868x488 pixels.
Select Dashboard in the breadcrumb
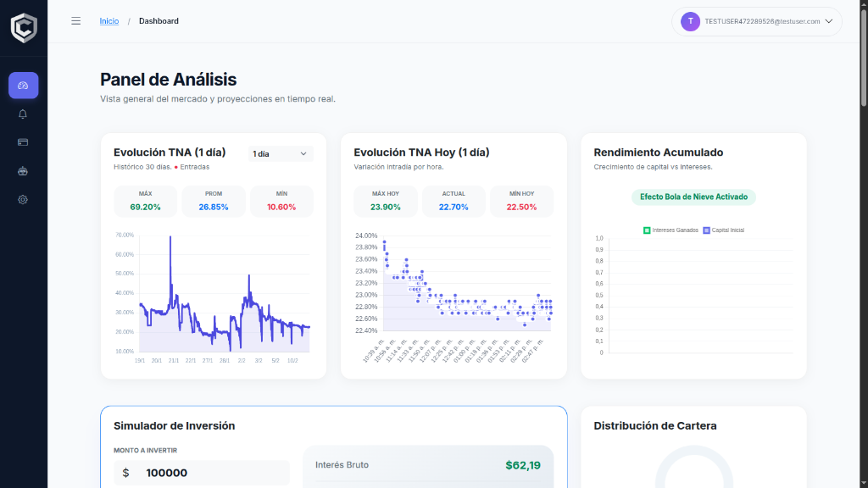coord(159,21)
